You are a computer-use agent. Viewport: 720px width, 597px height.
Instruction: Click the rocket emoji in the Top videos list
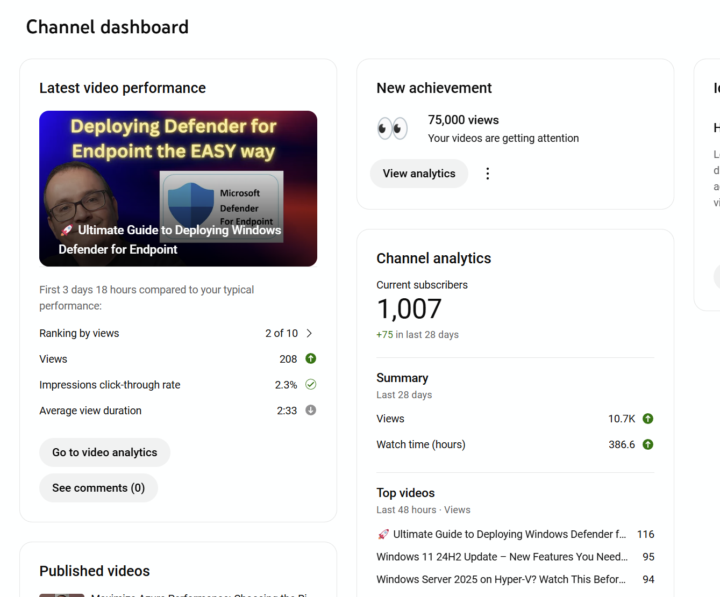point(383,534)
